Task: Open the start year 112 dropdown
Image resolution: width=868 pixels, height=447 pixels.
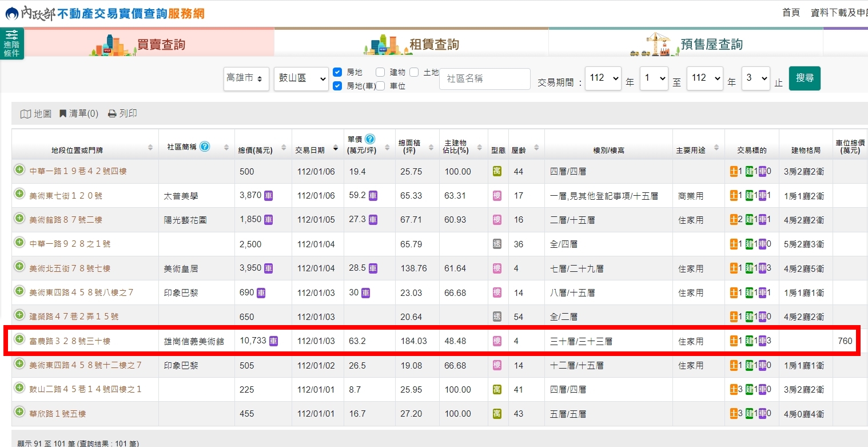Action: 603,78
